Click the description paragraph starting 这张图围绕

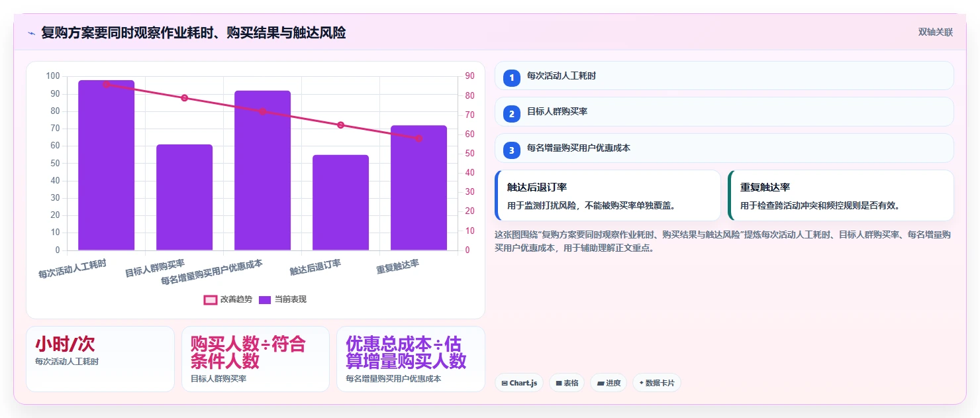pos(723,241)
